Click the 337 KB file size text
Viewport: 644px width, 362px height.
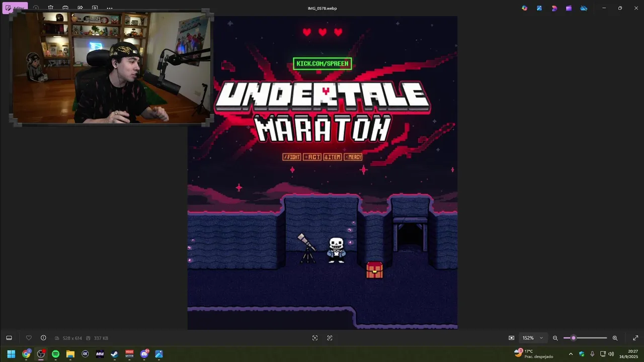coord(101,338)
